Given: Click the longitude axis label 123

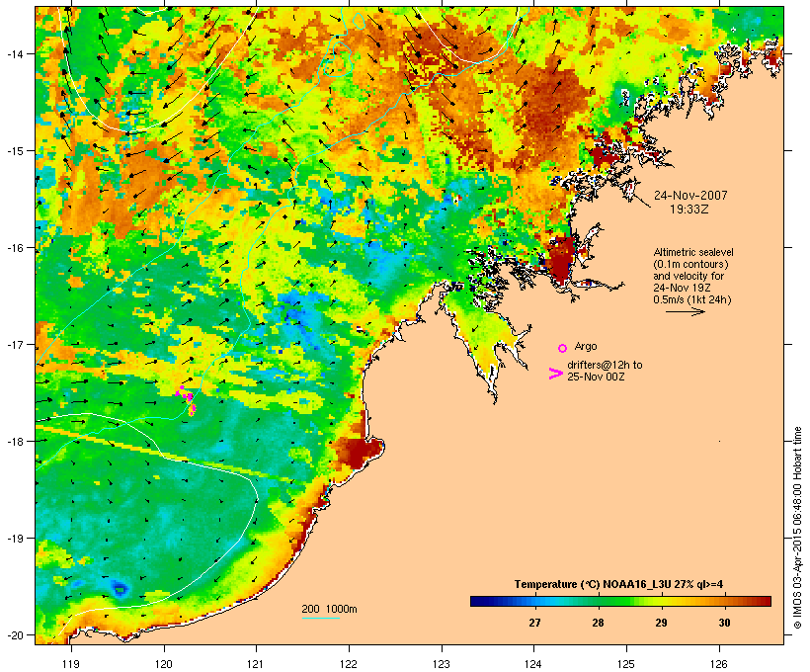Looking at the screenshot, I should [x=442, y=664].
